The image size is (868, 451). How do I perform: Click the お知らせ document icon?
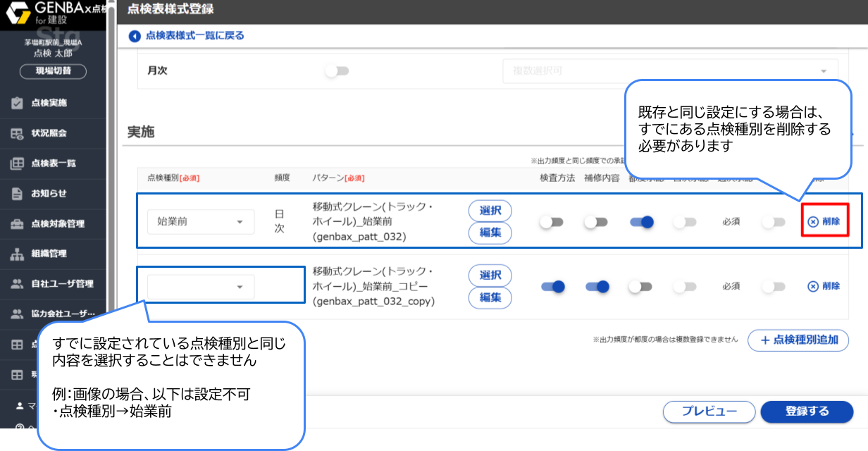click(x=18, y=194)
